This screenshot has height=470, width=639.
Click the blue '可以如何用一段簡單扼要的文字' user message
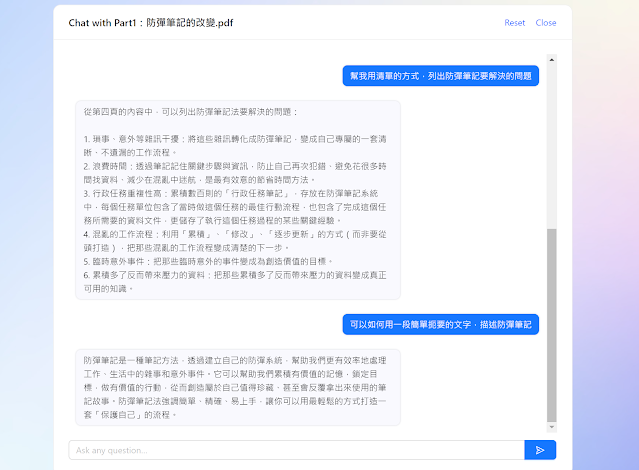coord(441,324)
